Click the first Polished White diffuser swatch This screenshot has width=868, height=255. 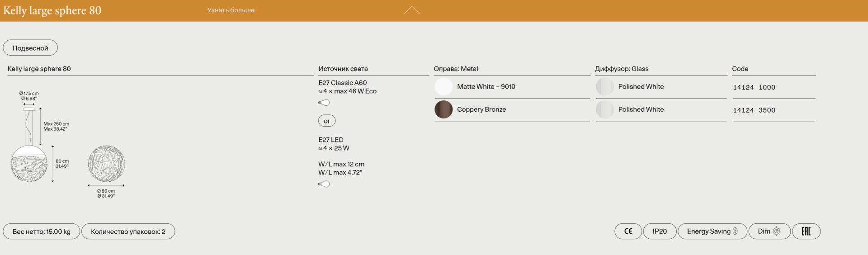click(604, 87)
